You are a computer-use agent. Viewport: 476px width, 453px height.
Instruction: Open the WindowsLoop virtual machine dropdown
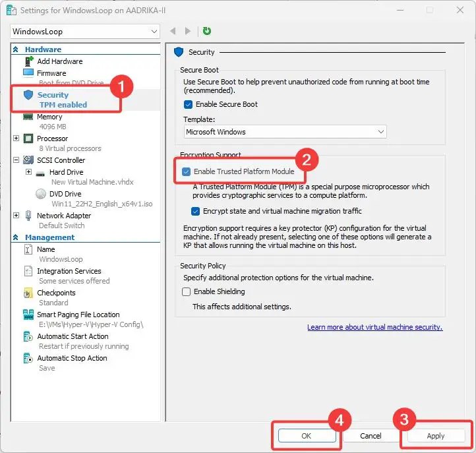click(x=85, y=32)
